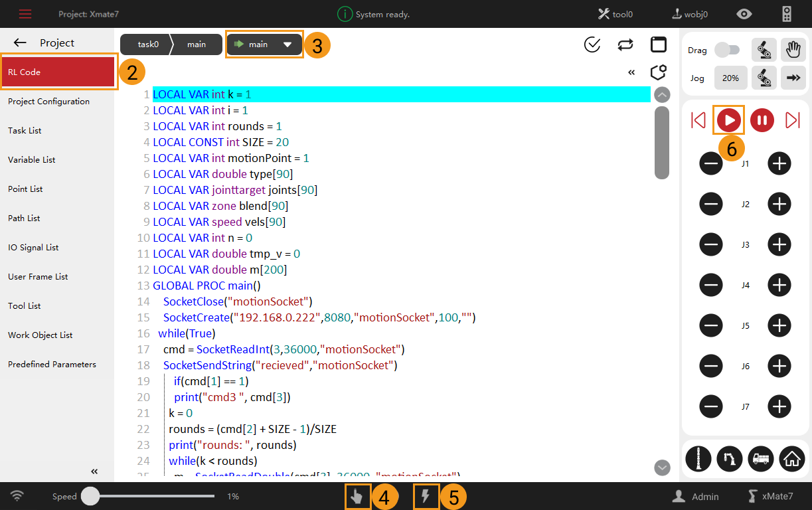
Task: Go back using the Project arrow
Action: tap(20, 42)
